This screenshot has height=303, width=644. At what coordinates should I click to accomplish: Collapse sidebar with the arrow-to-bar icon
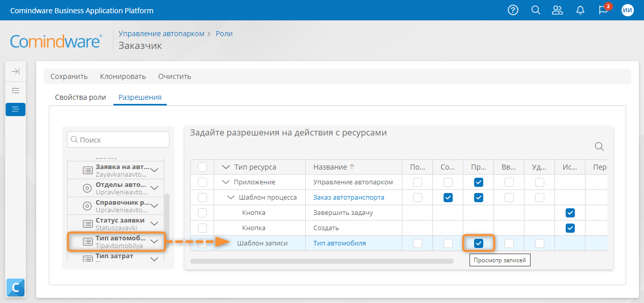click(15, 72)
